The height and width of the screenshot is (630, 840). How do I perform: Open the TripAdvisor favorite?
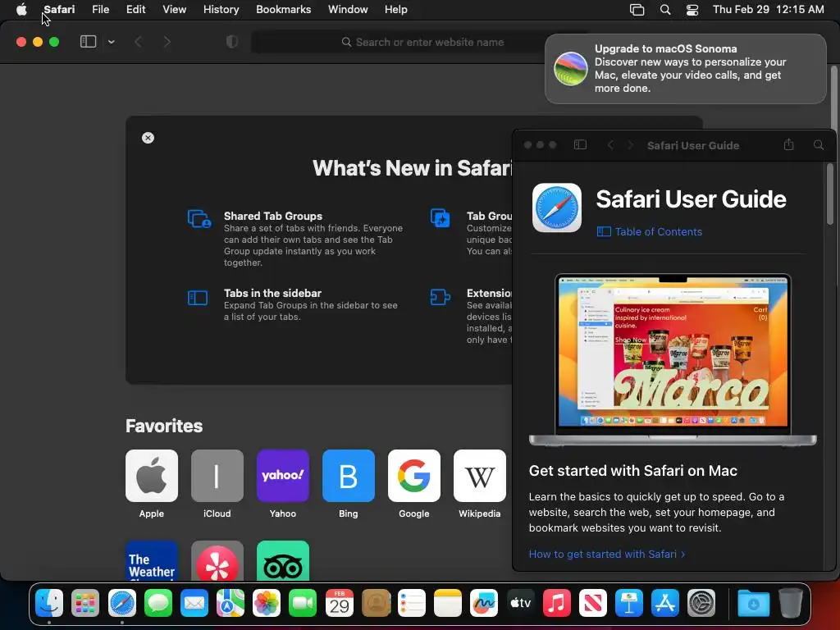pyautogui.click(x=283, y=561)
